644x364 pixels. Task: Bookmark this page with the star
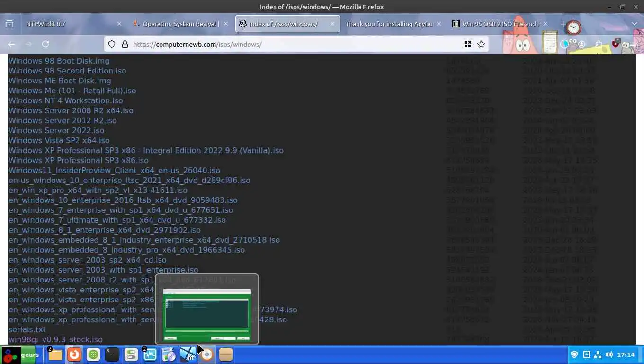[x=481, y=44]
